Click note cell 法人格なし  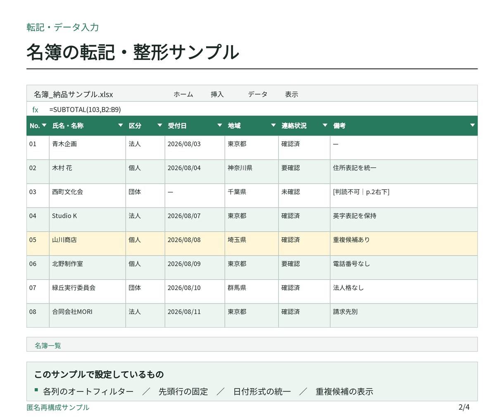click(404, 291)
